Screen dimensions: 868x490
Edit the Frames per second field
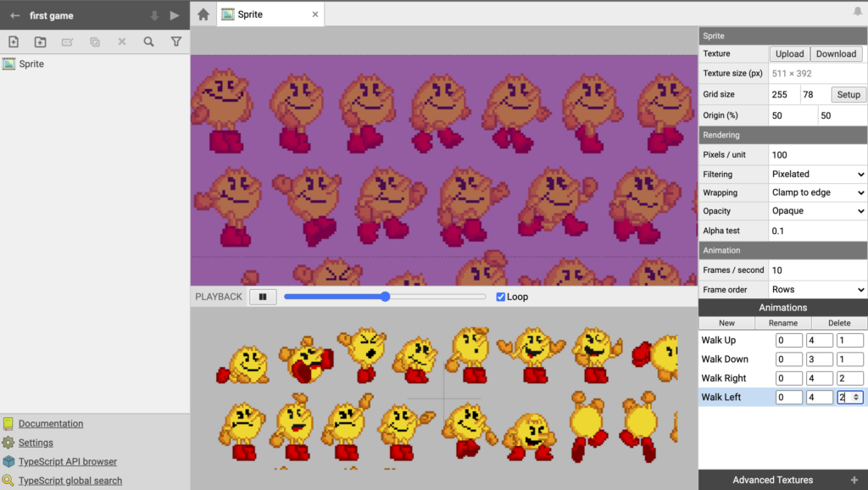click(818, 270)
